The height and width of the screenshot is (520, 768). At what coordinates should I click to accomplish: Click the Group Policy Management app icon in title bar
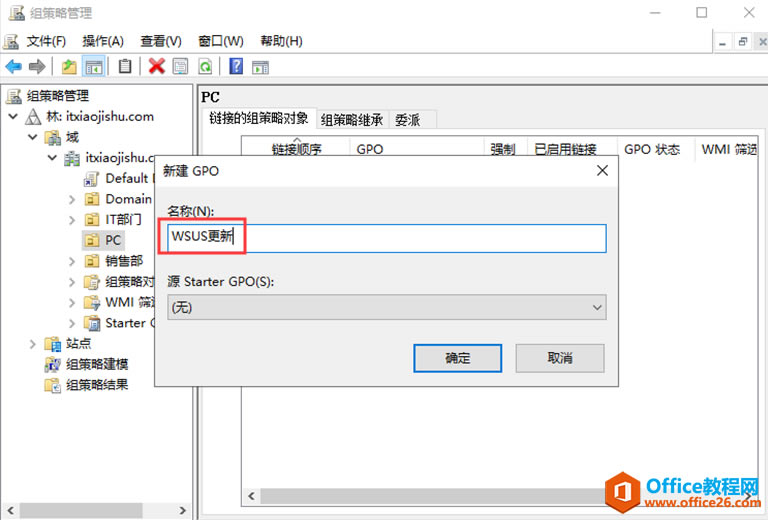click(x=16, y=13)
